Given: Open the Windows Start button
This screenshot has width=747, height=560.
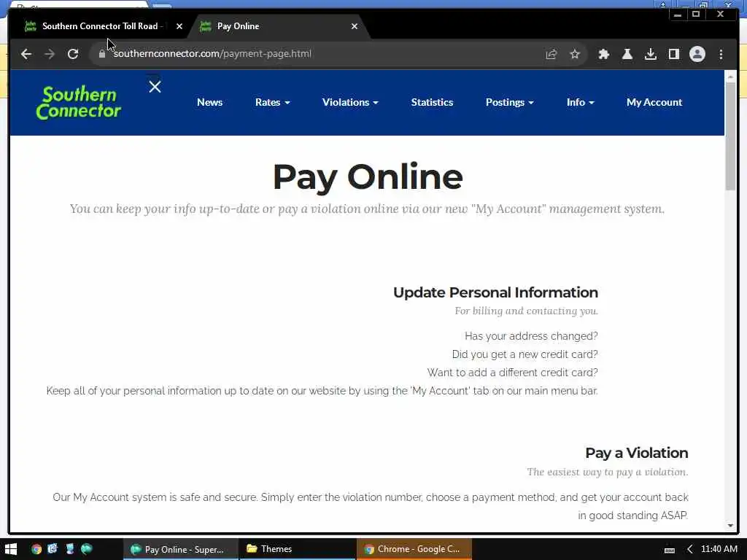Looking at the screenshot, I should coord(10,549).
